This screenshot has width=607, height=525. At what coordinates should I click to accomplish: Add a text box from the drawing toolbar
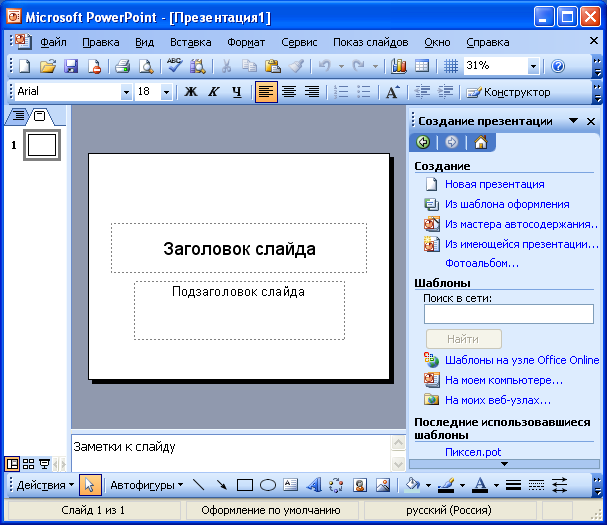tap(290, 485)
